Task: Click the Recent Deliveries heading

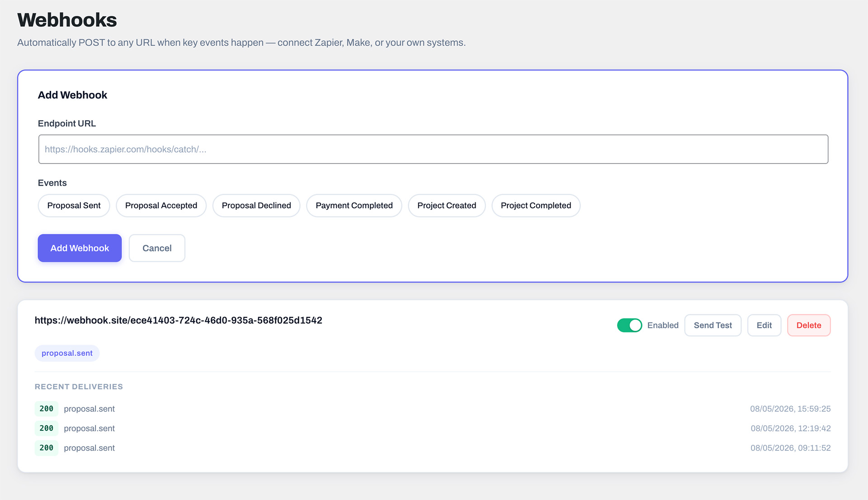Action: [79, 387]
